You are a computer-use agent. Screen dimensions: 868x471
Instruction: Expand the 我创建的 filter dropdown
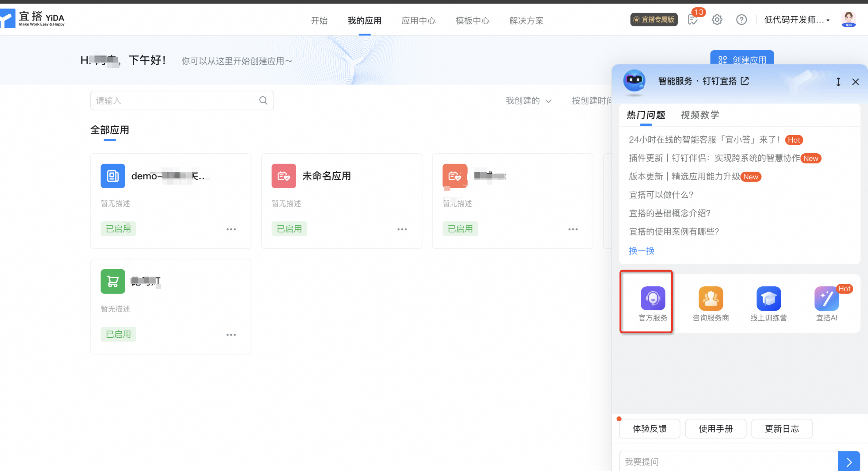528,101
